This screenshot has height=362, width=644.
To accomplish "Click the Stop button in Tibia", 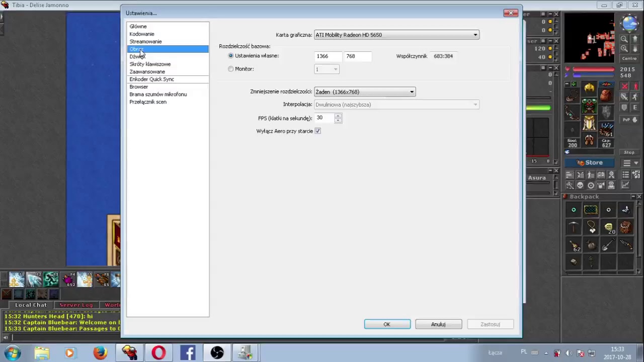I will [629, 152].
